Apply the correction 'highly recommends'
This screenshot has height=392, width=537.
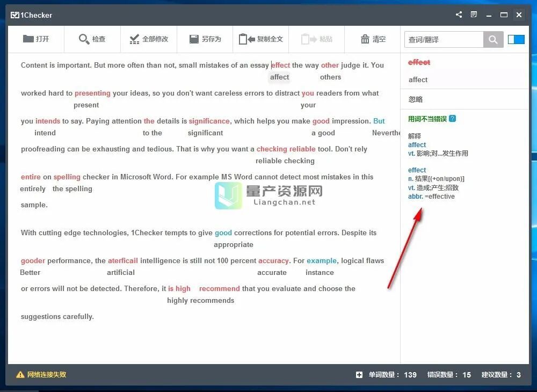pos(201,301)
